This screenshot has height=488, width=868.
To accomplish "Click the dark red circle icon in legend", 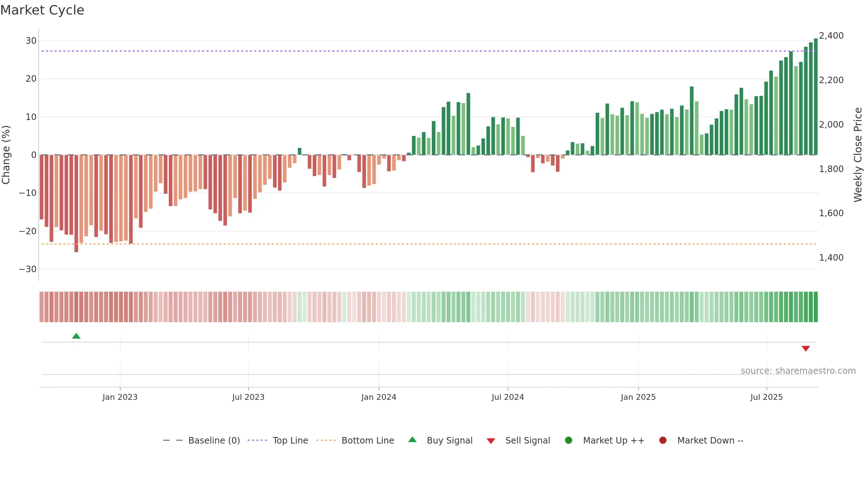I will (x=663, y=440).
